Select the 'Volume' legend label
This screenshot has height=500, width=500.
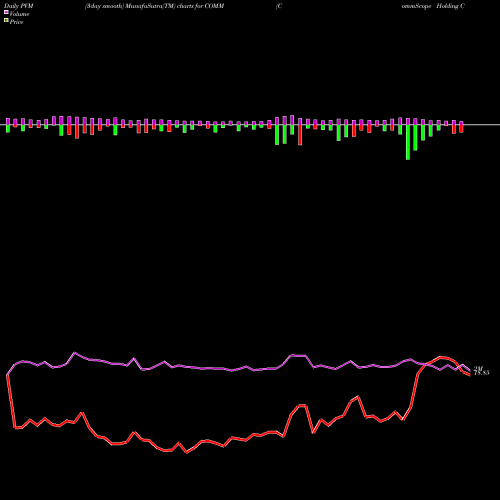pos(19,14)
